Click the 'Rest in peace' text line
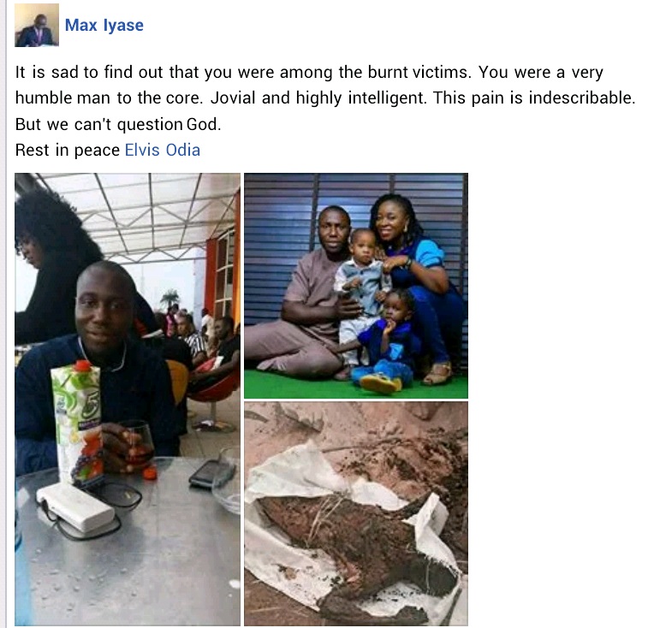672x628 pixels. (x=108, y=150)
